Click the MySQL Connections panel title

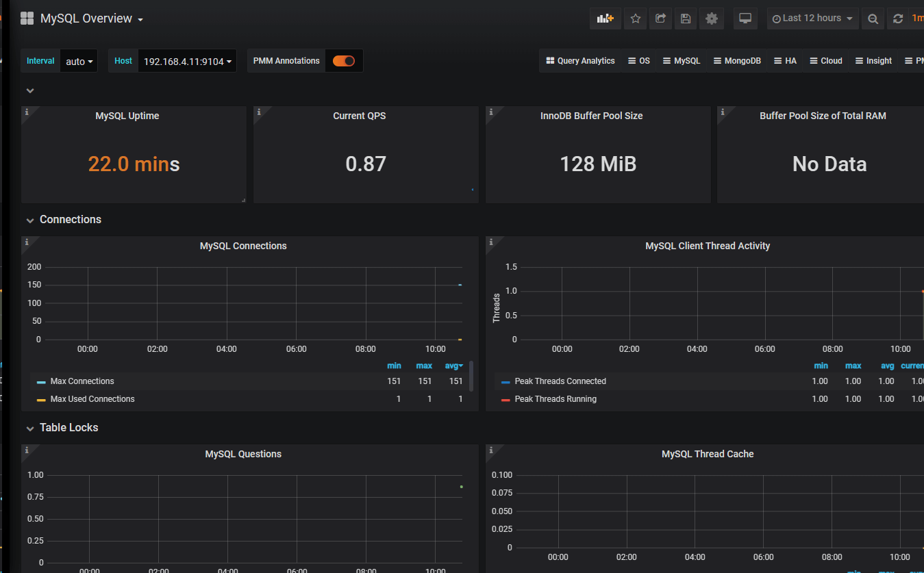[x=243, y=246]
